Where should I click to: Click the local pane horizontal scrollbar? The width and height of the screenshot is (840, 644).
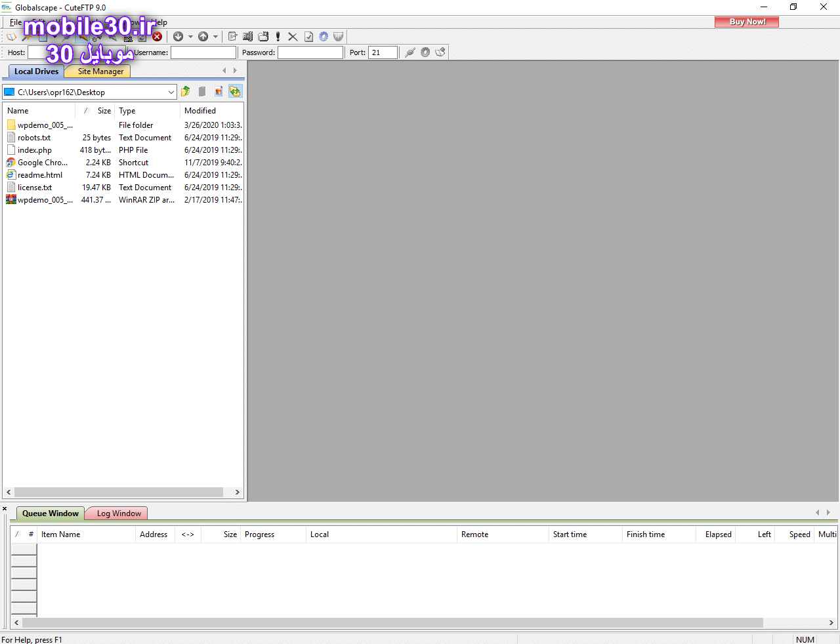tap(118, 492)
